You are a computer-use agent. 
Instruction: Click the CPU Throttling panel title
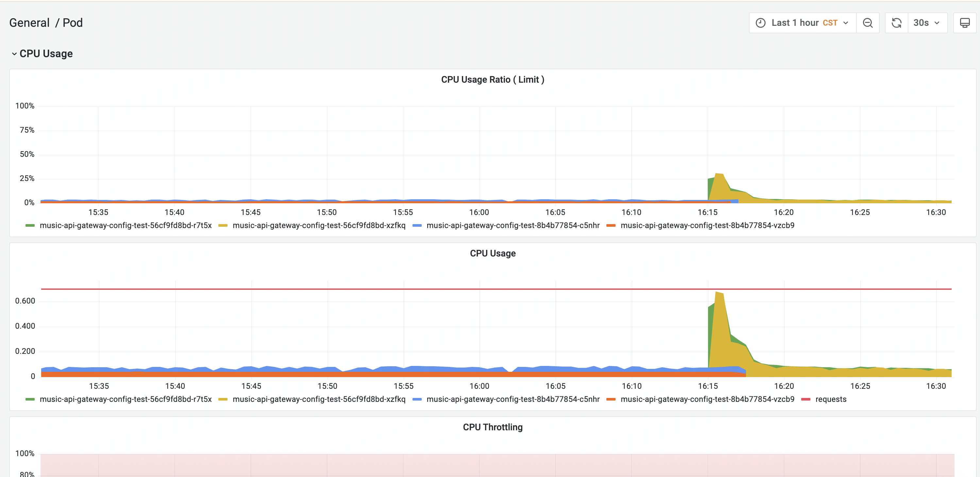(492, 427)
